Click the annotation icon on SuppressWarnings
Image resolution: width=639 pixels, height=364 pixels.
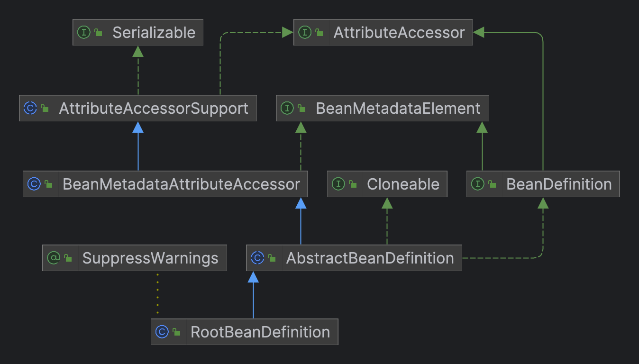pyautogui.click(x=53, y=258)
